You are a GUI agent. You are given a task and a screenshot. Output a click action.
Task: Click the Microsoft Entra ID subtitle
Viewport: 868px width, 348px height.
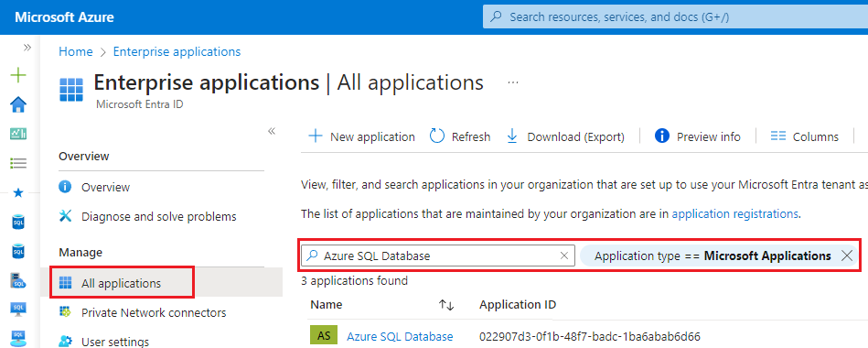tap(140, 104)
